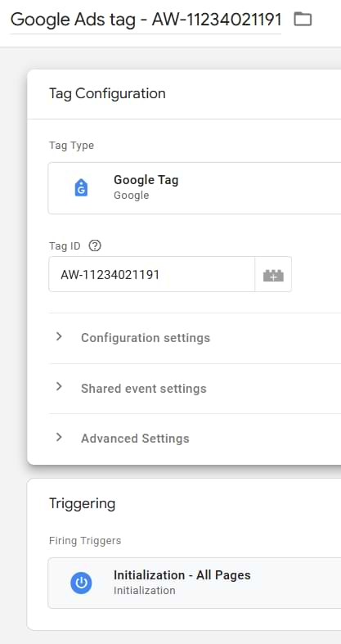The image size is (341, 644).
Task: Click the Shared event settings label
Action: pos(144,388)
